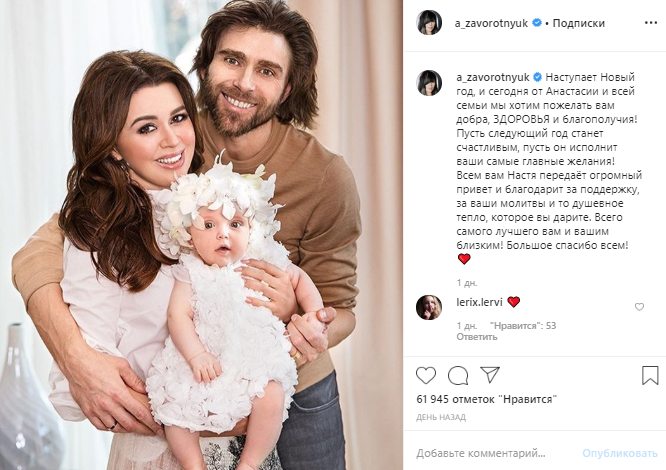The height and width of the screenshot is (470, 666).
Task: Click the avatar beside the caption
Action: click(x=429, y=83)
